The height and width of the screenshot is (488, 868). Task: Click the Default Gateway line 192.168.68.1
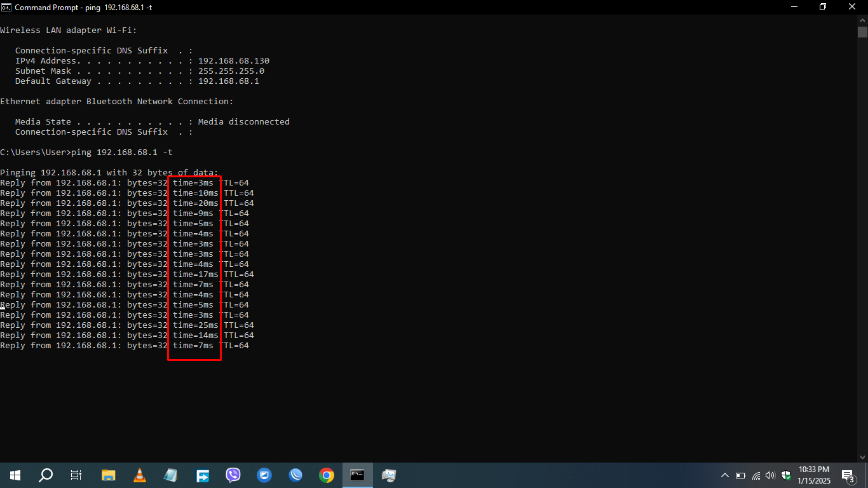tap(137, 81)
